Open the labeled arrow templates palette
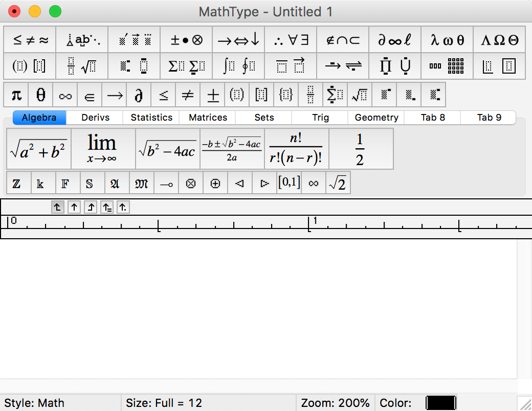The height and width of the screenshot is (411, 532). tap(343, 66)
